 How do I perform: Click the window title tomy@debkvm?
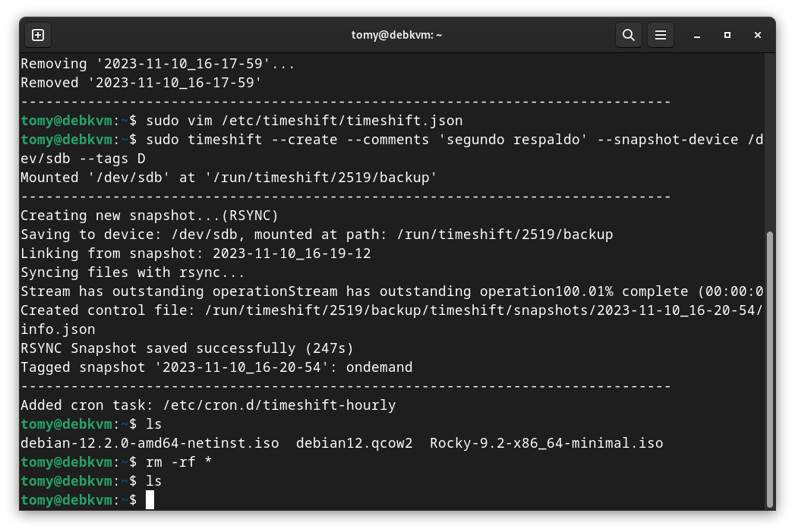click(396, 35)
